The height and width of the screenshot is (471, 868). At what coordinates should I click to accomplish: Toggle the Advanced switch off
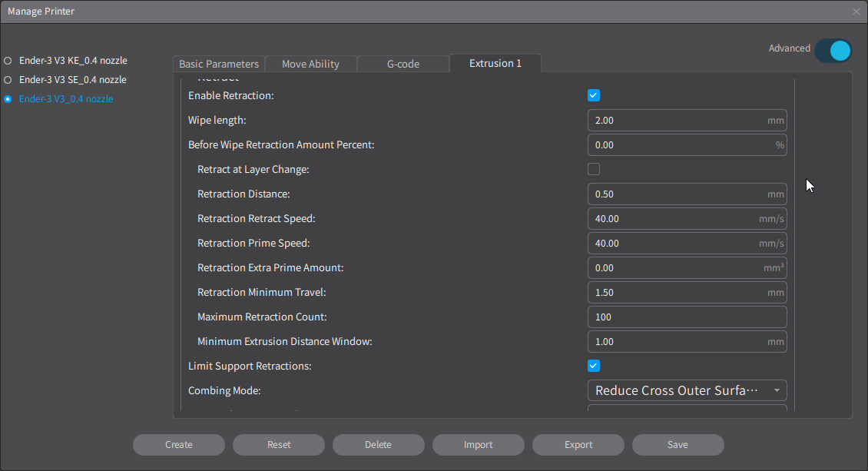click(833, 51)
